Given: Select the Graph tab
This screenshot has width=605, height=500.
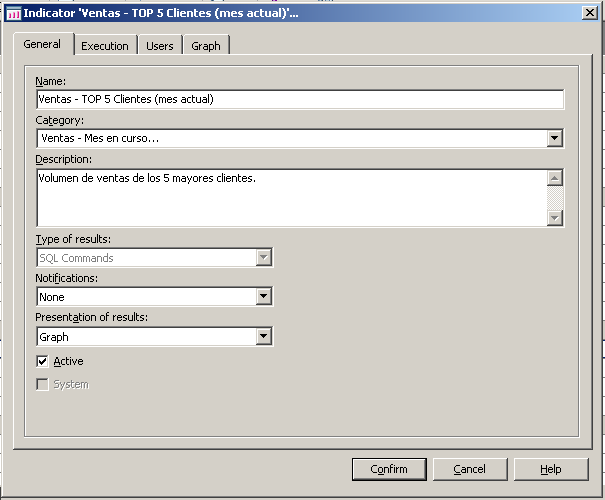Looking at the screenshot, I should (206, 46).
